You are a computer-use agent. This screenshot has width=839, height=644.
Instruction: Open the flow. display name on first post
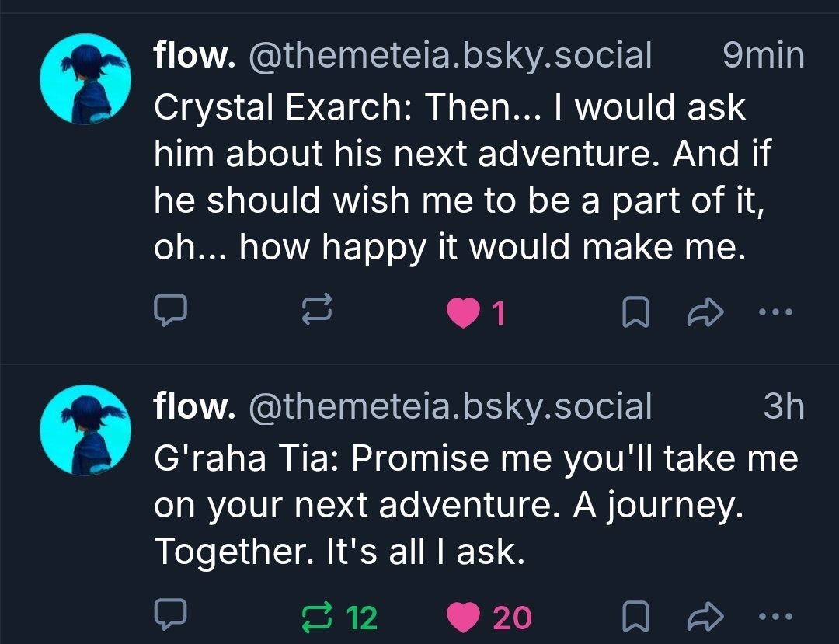click(195, 56)
